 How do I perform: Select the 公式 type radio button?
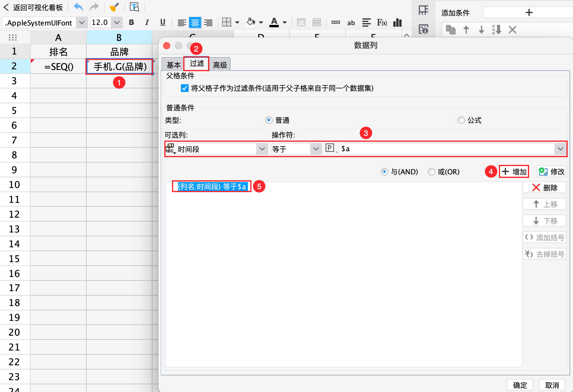tap(461, 120)
